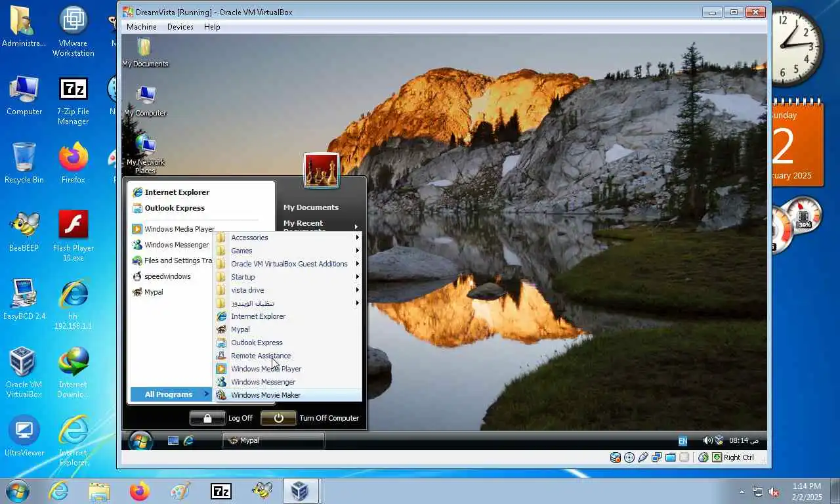Select UltraViewer shortcut on host desktop
The image size is (840, 504).
[24, 436]
